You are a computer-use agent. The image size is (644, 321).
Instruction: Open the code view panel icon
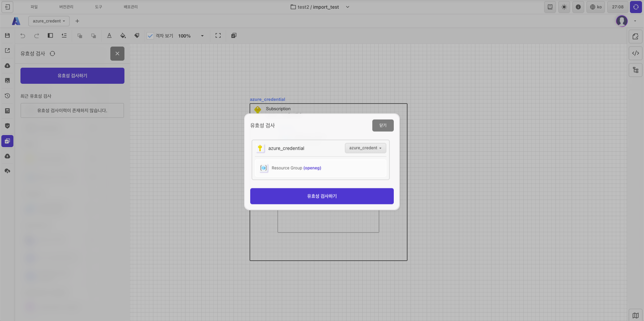(x=635, y=53)
